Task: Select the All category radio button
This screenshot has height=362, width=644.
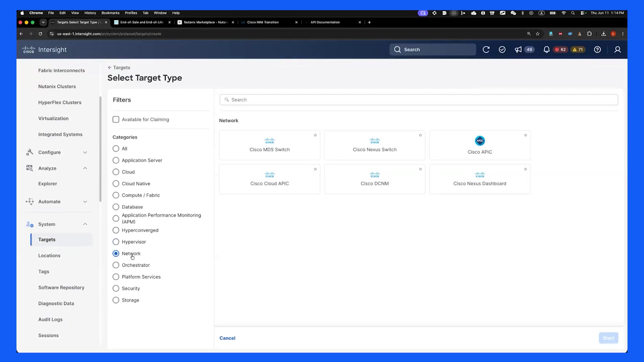Action: tap(116, 148)
